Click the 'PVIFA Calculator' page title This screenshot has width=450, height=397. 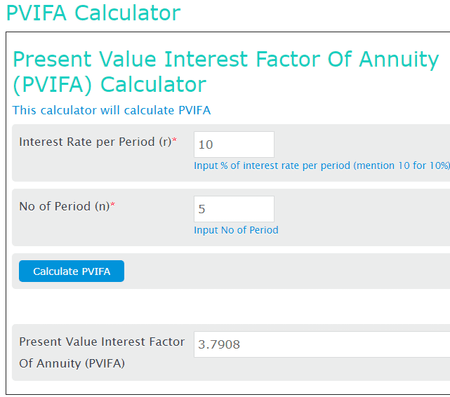(93, 13)
